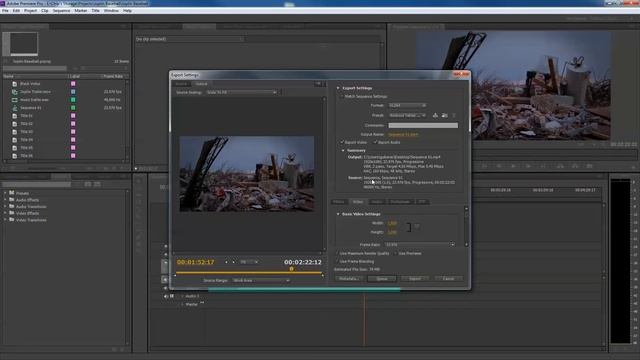Click the Height value
This screenshot has width=640, height=360.
click(x=392, y=232)
